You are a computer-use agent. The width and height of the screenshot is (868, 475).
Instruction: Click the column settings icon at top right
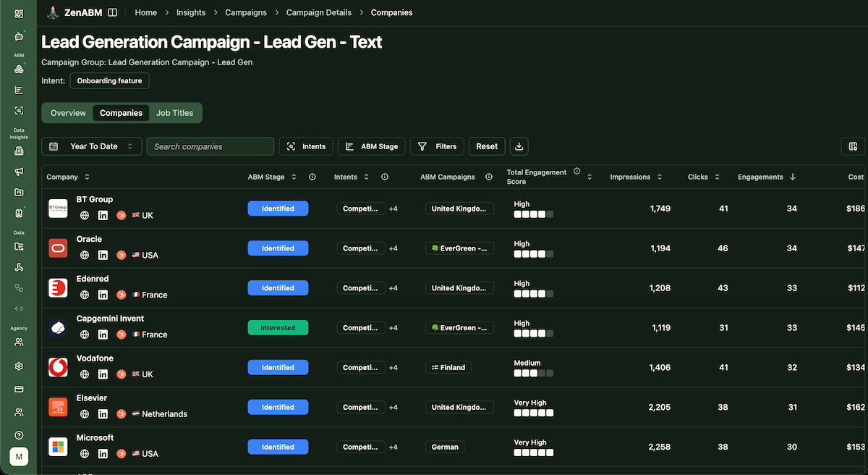[854, 146]
